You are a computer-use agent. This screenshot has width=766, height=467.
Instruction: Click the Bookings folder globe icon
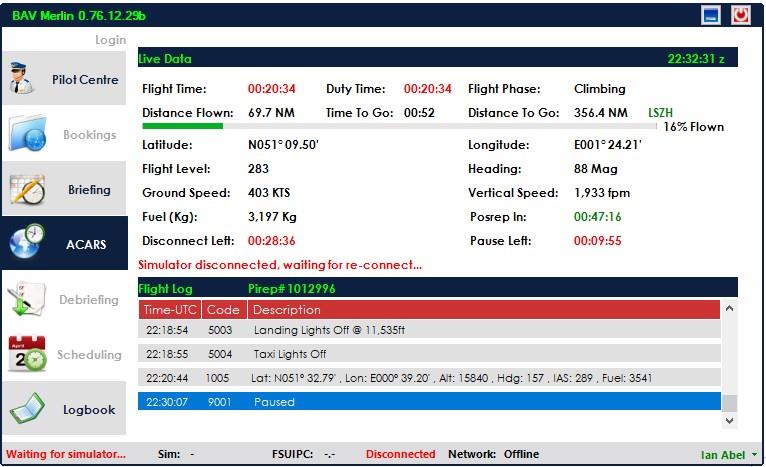click(27, 134)
